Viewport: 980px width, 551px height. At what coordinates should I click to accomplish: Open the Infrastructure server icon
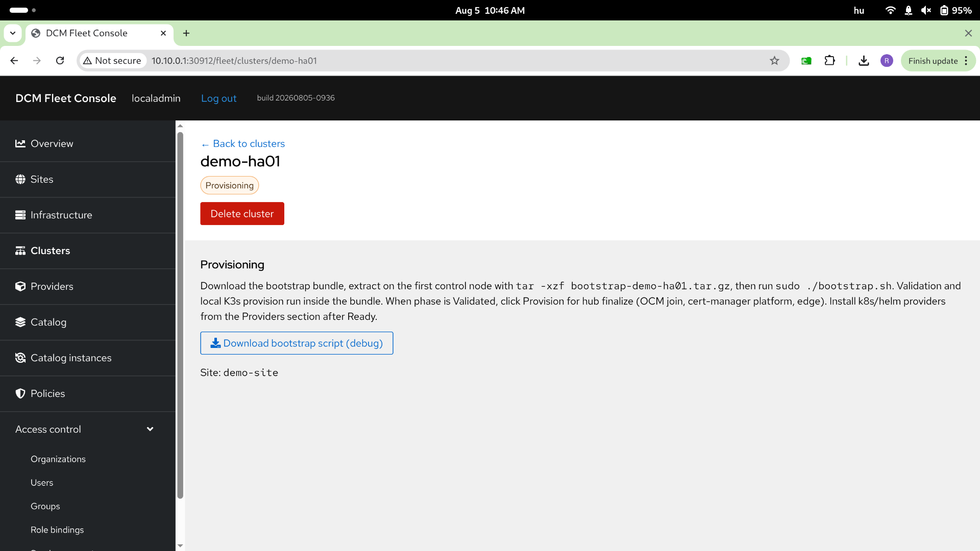(20, 215)
